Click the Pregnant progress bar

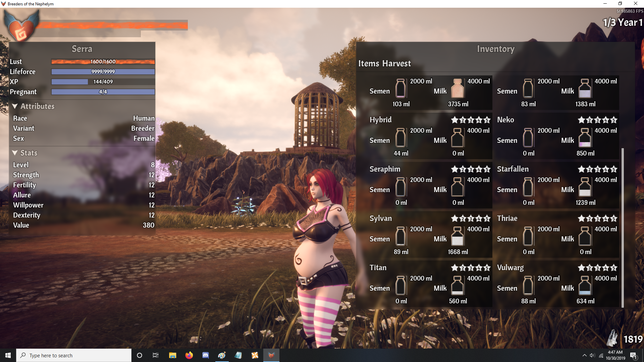pyautogui.click(x=103, y=92)
